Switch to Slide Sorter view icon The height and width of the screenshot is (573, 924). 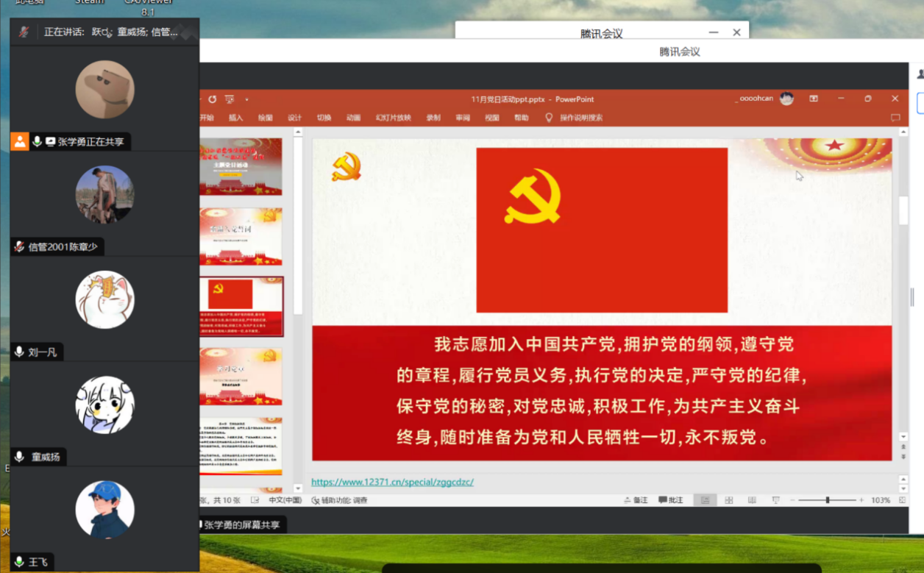728,500
